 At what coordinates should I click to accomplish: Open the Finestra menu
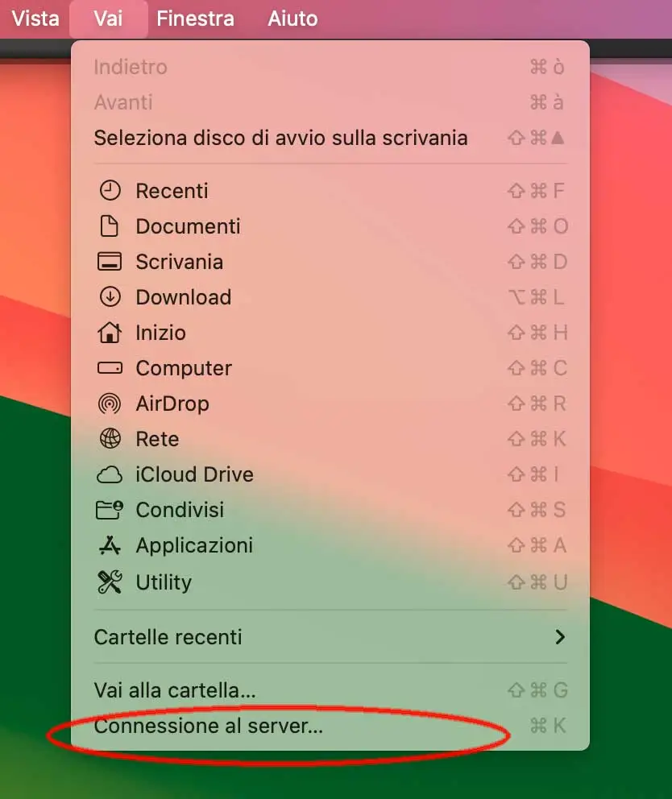pyautogui.click(x=195, y=19)
